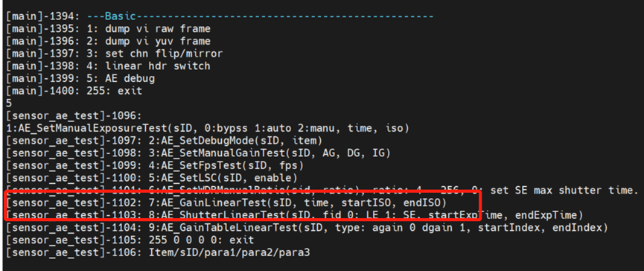This screenshot has height=271, width=644.
Task: Click the AE_SetDebugMode(sID, item) line
Action: (x=164, y=141)
